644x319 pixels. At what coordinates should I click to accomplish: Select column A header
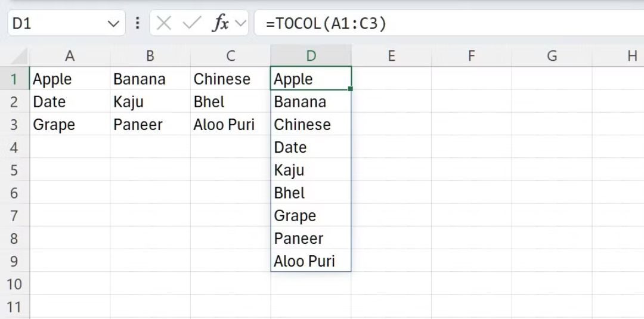click(x=70, y=56)
